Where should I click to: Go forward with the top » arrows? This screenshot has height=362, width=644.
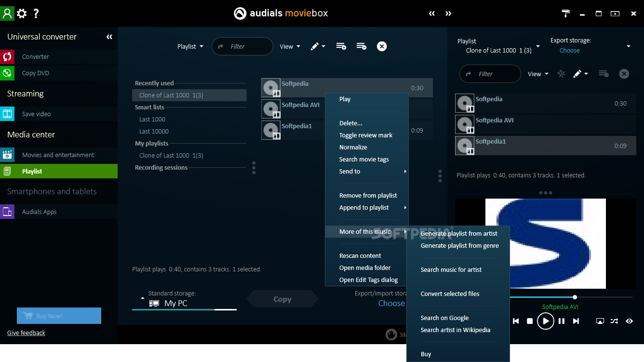click(448, 13)
